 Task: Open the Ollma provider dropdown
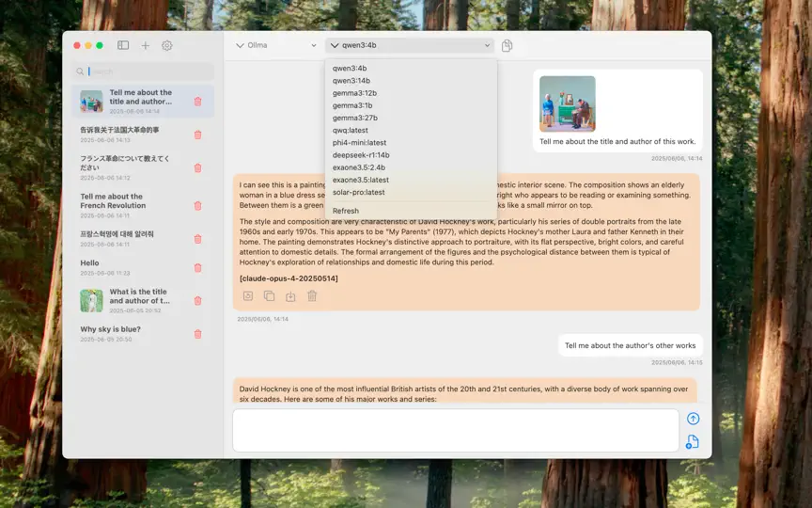(x=275, y=45)
